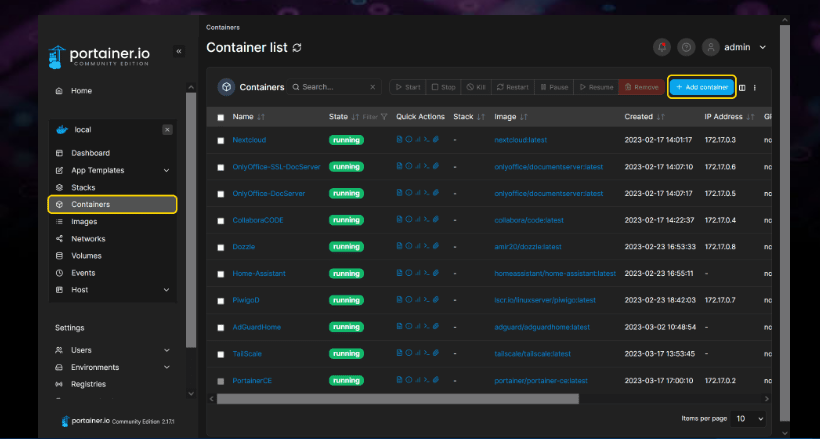This screenshot has height=439, width=820.
Task: Open the Items per page dropdown
Action: click(748, 419)
